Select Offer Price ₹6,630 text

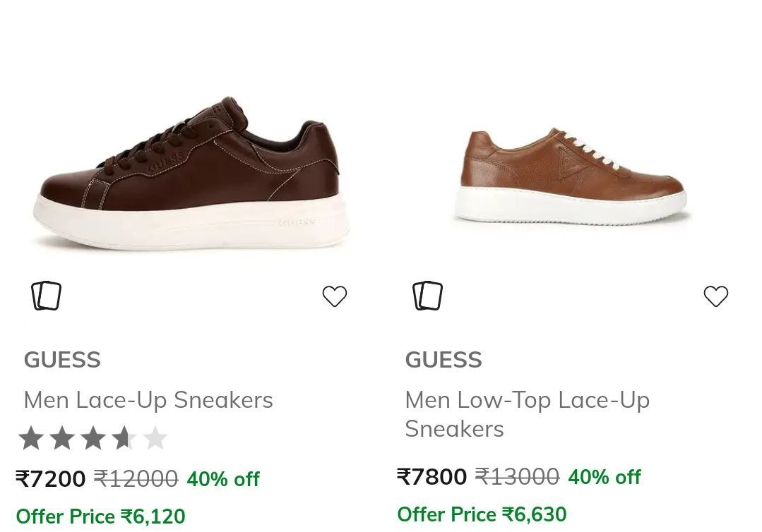click(x=482, y=514)
